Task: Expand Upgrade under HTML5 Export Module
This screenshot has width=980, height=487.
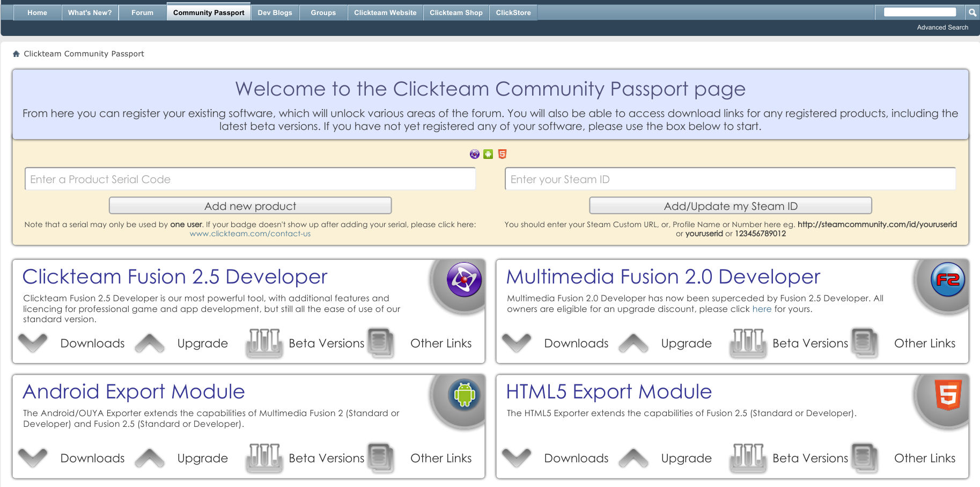Action: (x=687, y=459)
